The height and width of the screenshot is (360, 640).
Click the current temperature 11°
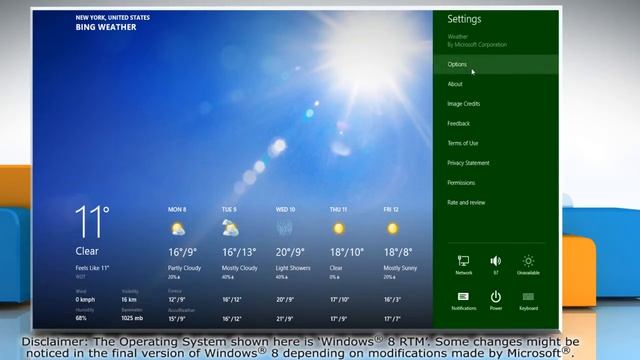tap(92, 222)
